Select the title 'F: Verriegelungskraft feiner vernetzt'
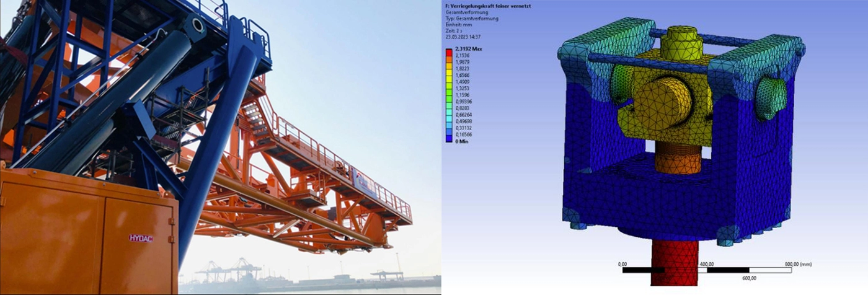The image size is (868, 295). 488,6
